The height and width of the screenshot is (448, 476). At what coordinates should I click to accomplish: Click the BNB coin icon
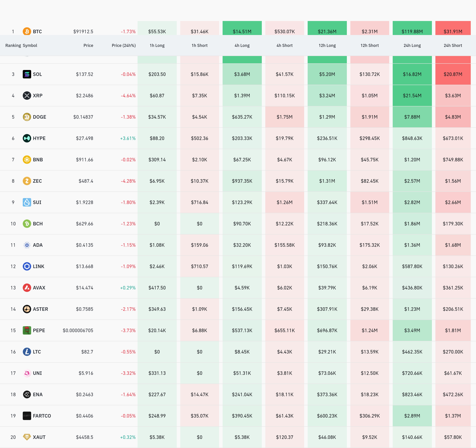[x=27, y=159]
